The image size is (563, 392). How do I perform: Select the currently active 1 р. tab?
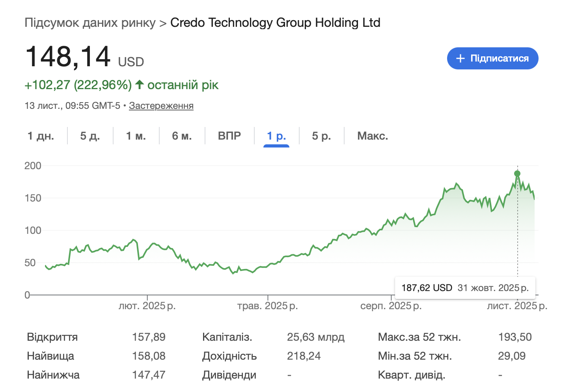(x=276, y=135)
